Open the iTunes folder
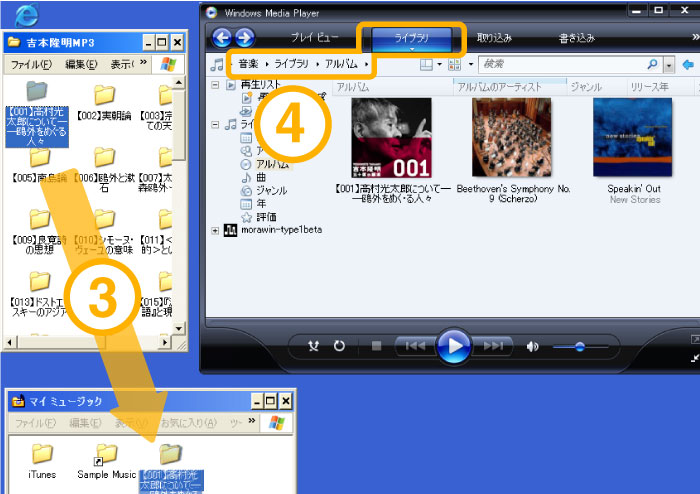 point(42,455)
